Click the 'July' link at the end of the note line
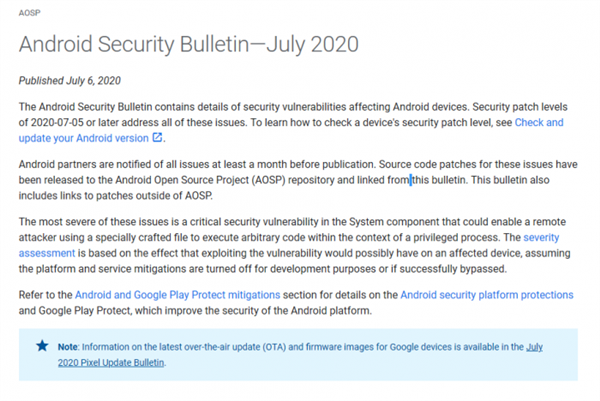Image resolution: width=600 pixels, height=401 pixels. (x=535, y=347)
